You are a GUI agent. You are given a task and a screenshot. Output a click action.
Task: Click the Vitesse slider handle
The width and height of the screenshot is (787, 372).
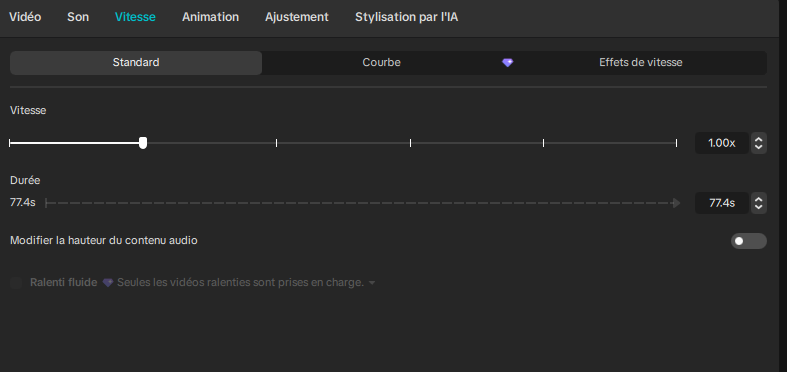click(x=143, y=143)
